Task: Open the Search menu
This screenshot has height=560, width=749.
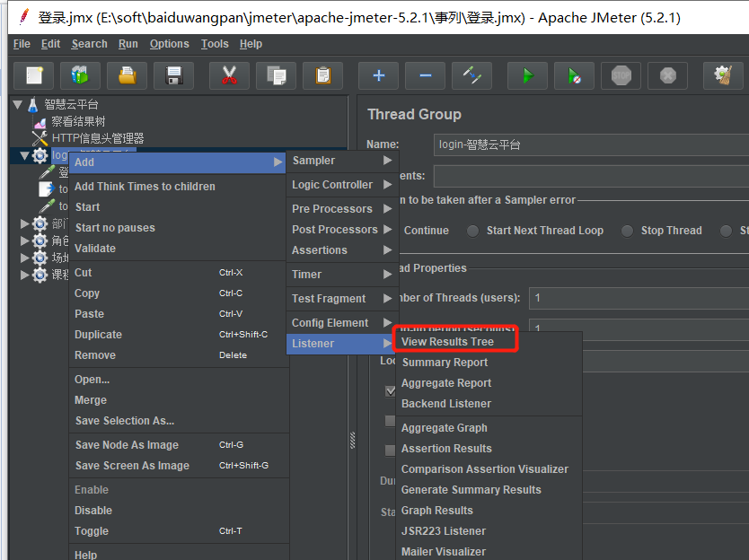Action: coord(89,44)
